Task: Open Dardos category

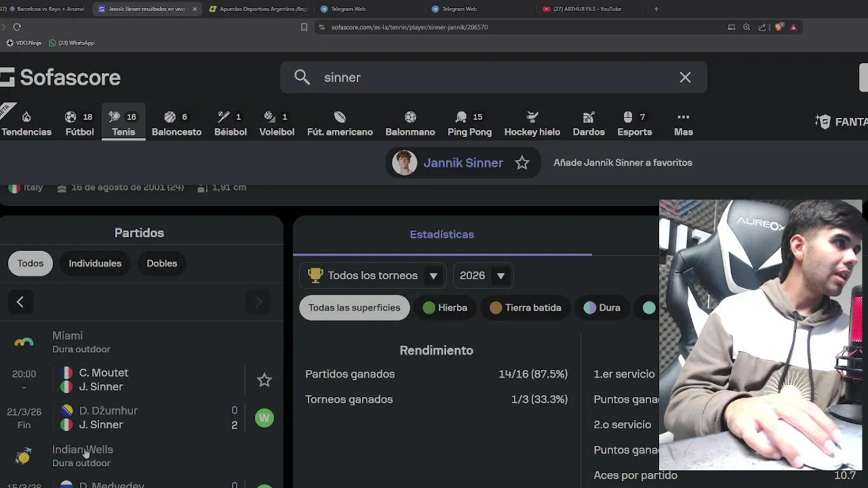Action: (589, 123)
